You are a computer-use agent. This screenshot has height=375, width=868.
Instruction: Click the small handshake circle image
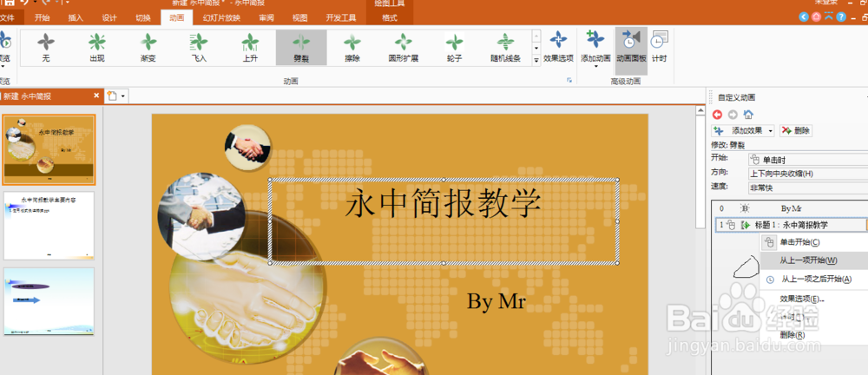[248, 148]
